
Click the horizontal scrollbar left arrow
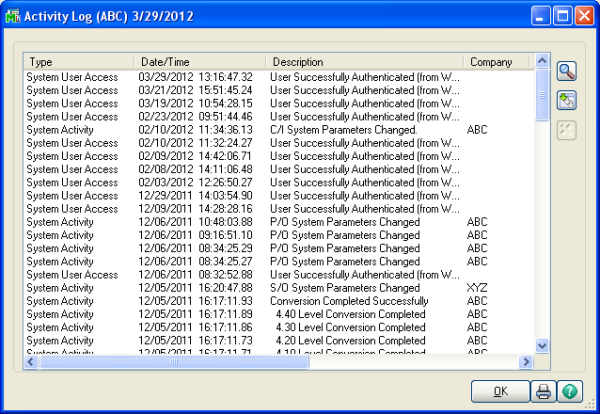click(x=31, y=362)
